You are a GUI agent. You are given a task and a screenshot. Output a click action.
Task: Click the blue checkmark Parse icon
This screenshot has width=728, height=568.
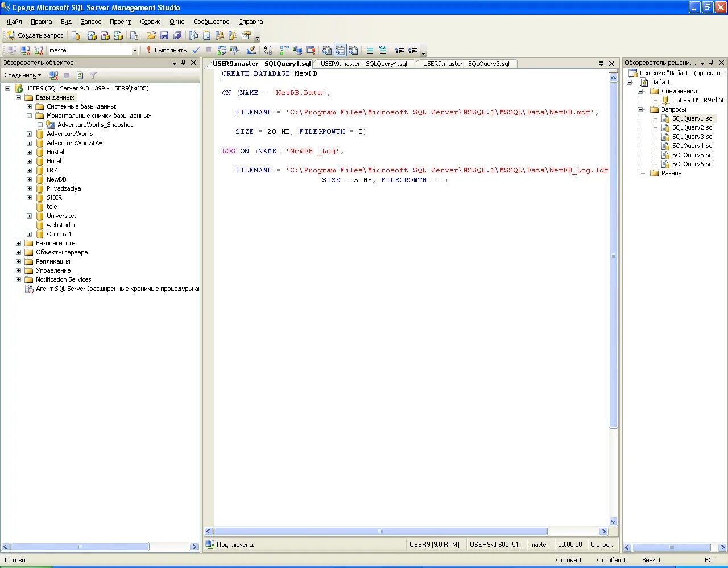pyautogui.click(x=196, y=50)
